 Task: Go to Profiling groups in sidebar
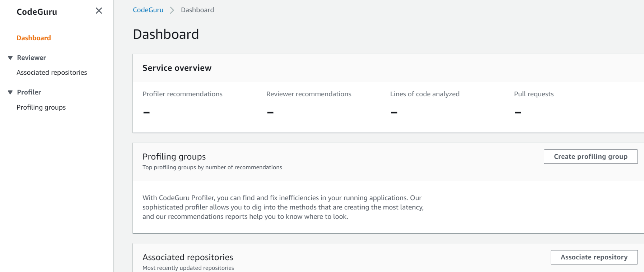(x=41, y=107)
